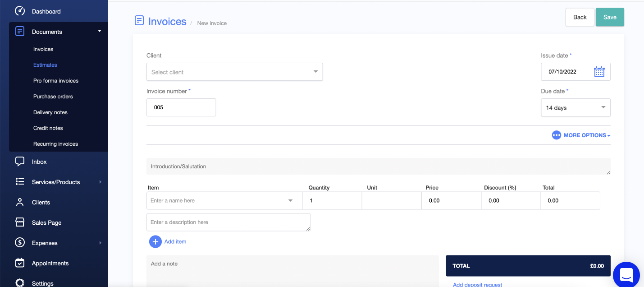Expand the MORE OPTIONS menu
The height and width of the screenshot is (287, 644).
click(x=581, y=135)
